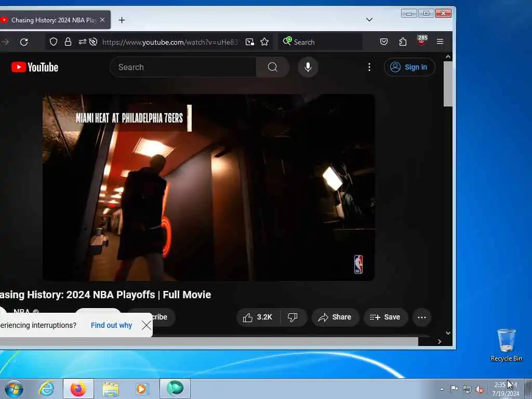Open Save to Pocket icon
Image resolution: width=532 pixels, height=399 pixels.
(x=384, y=42)
